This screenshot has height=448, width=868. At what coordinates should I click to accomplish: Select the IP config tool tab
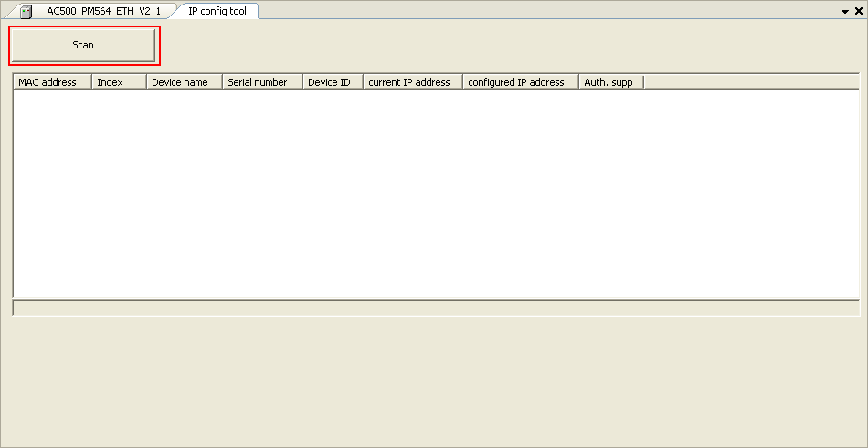[217, 11]
